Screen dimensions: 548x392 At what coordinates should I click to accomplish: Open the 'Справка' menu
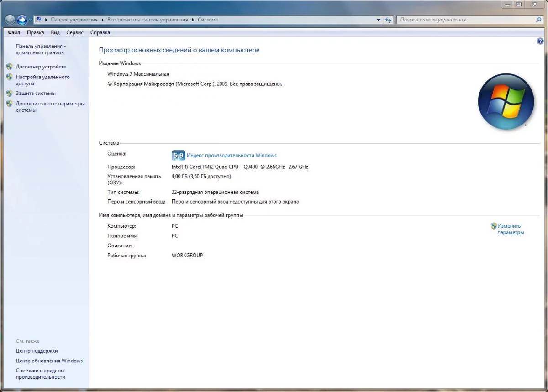coord(100,32)
